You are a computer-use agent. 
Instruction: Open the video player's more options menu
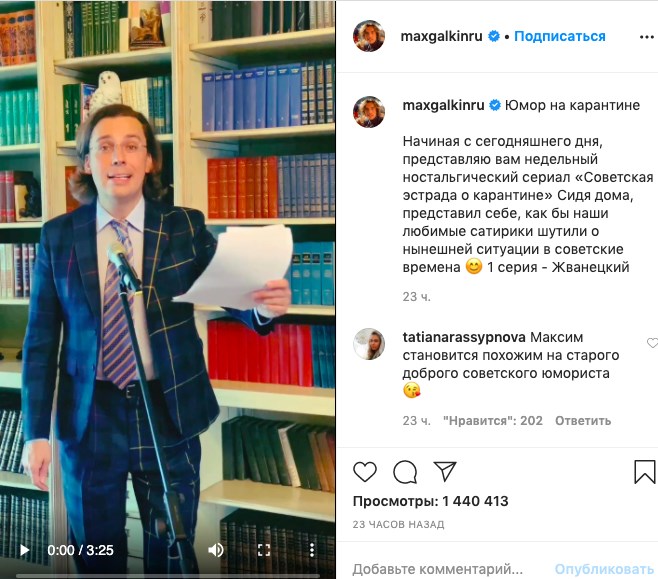(x=312, y=550)
